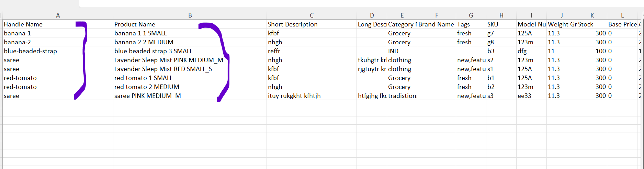Screen dimensions: 644x169
Task: Select column C header
Action: coord(312,15)
